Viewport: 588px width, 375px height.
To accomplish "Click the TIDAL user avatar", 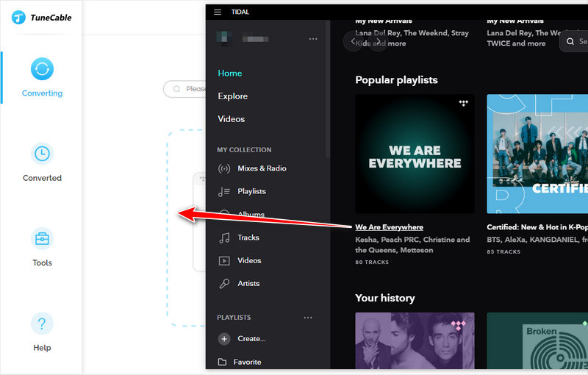I will [223, 39].
